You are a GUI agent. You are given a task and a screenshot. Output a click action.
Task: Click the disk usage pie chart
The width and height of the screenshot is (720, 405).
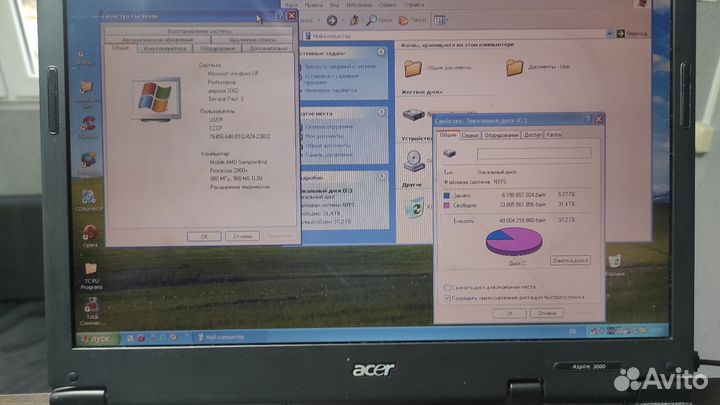point(514,242)
